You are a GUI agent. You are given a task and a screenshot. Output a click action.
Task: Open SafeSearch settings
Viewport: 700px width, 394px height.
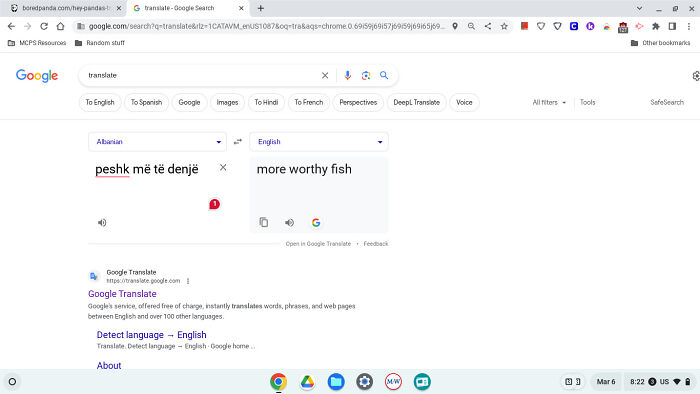667,102
